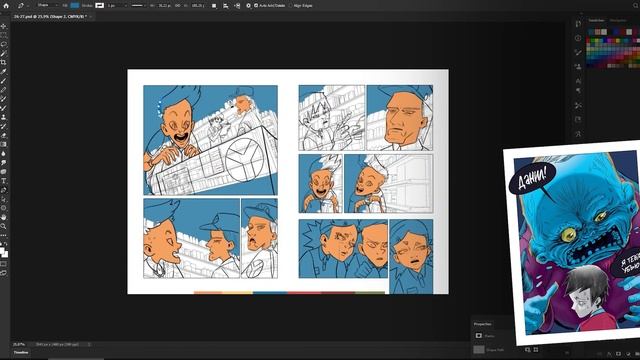Image resolution: width=640 pixels, height=360 pixels.
Task: Click the blue Fill color swatch
Action: pos(75,6)
